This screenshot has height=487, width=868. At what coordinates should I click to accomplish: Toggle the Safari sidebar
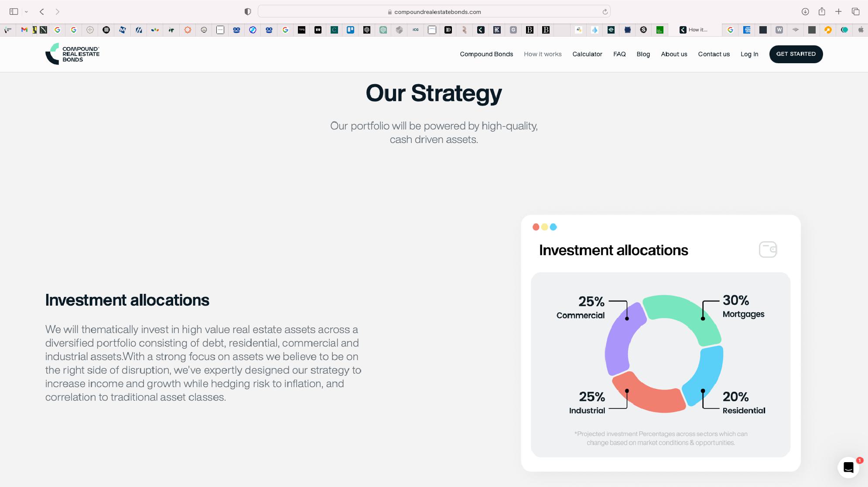coord(14,12)
